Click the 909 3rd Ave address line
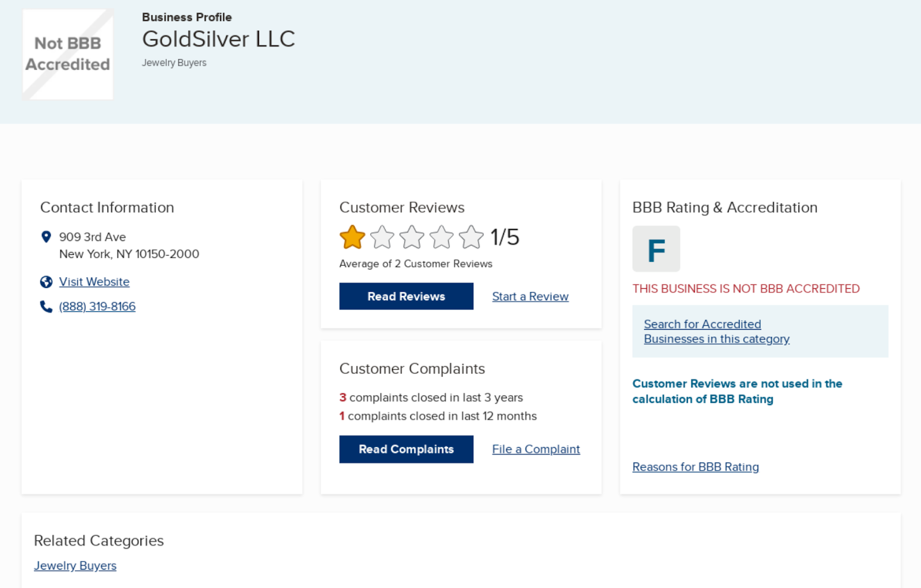921x588 pixels. pyautogui.click(x=93, y=237)
